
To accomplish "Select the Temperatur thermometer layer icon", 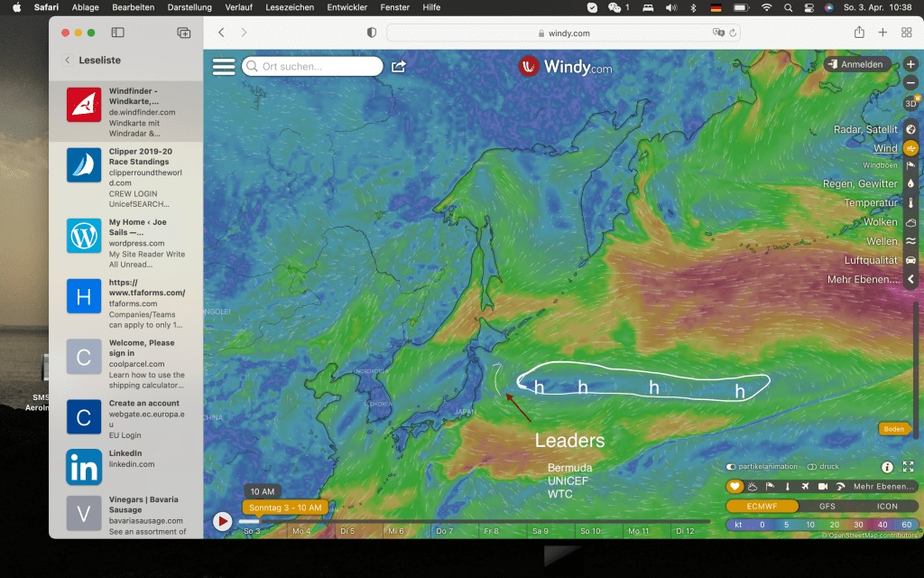I will [910, 203].
